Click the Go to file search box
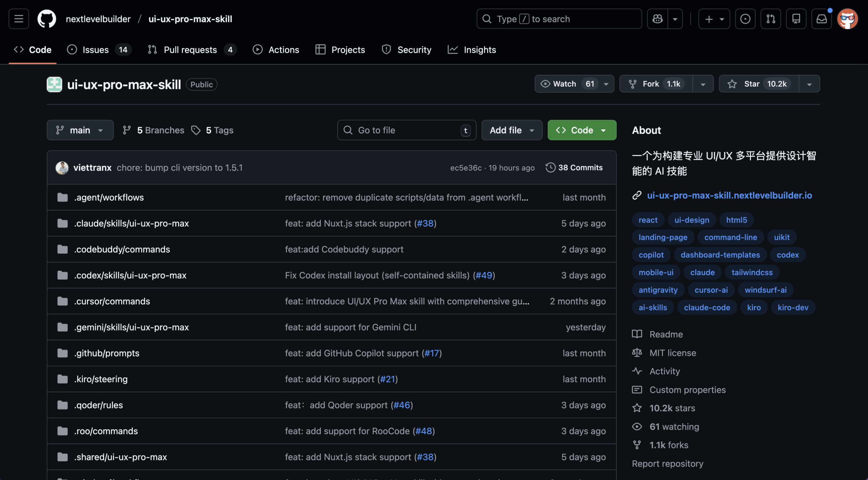This screenshot has width=868, height=480. click(x=407, y=130)
